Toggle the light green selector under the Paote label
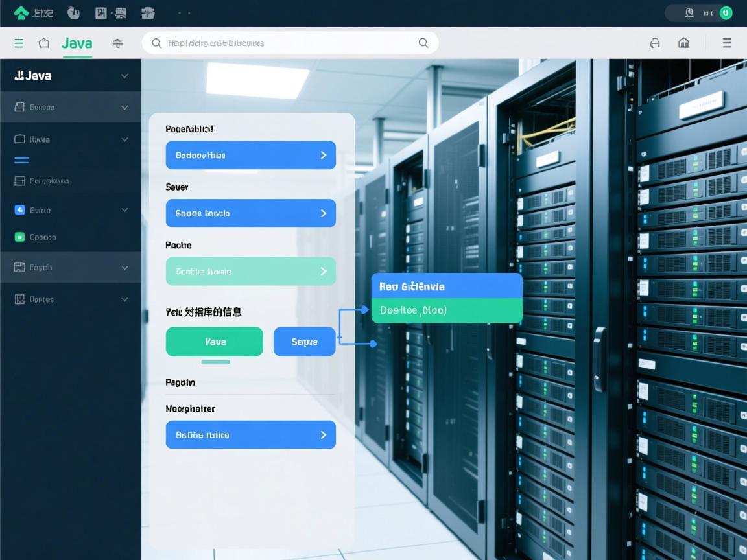The width and height of the screenshot is (747, 560). (x=250, y=271)
